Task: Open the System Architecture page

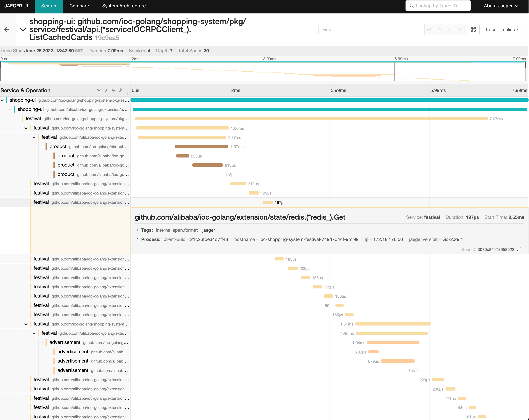Action: click(124, 6)
